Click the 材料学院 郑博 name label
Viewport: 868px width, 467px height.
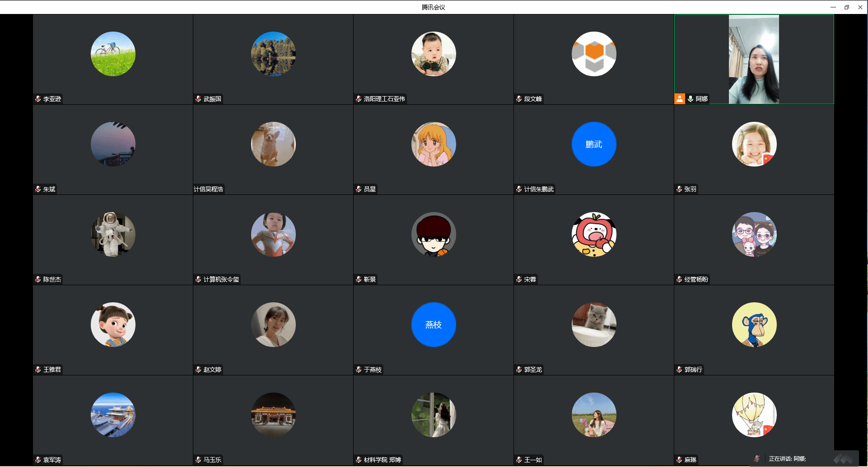pyautogui.click(x=382, y=460)
